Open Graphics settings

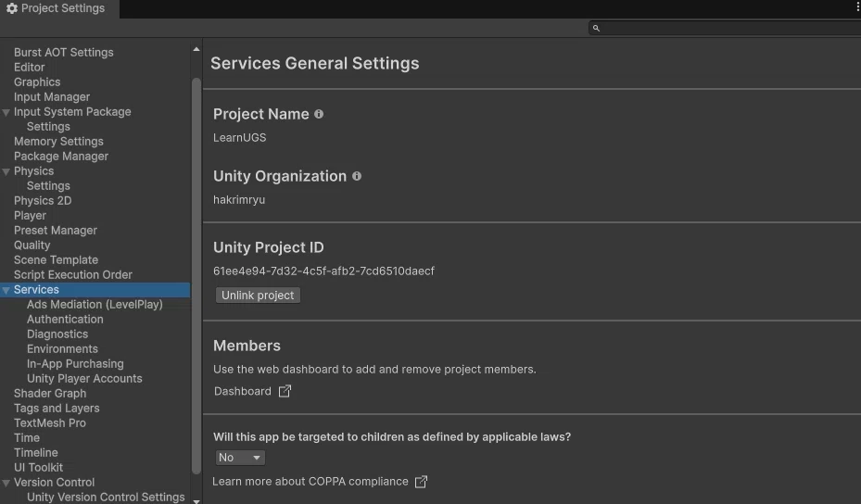(x=37, y=82)
